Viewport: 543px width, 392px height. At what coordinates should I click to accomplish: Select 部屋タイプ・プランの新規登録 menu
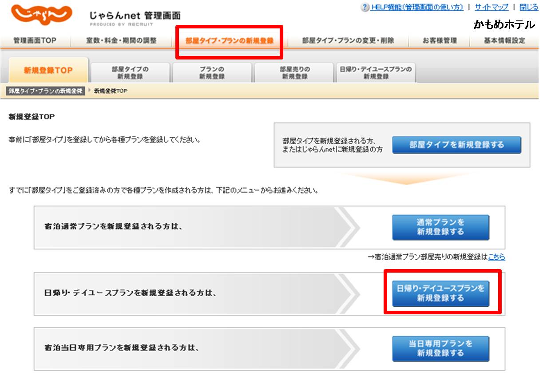[229, 41]
